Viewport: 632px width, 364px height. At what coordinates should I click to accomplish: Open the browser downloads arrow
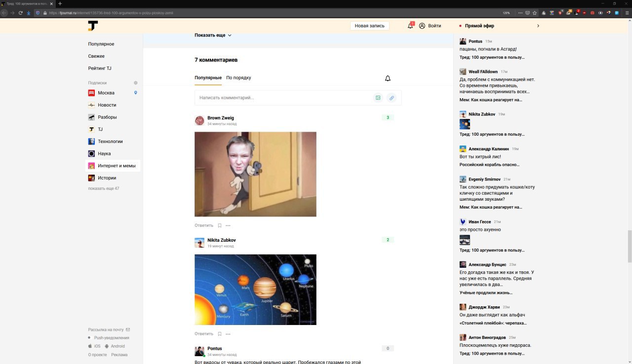29,13
